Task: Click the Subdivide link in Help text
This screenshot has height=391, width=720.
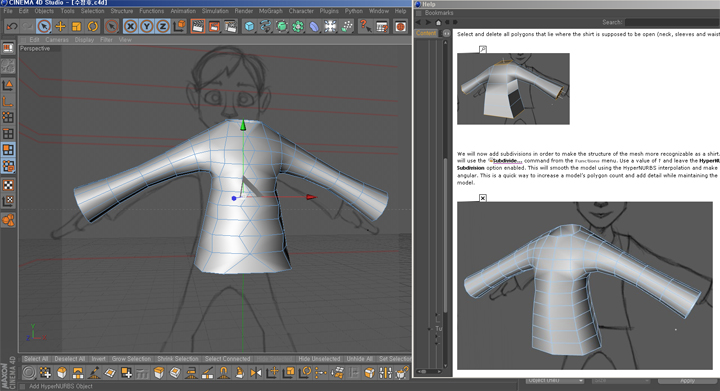Action: (x=508, y=161)
